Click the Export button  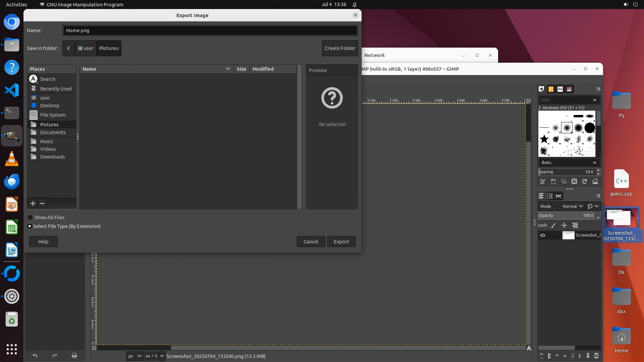click(x=341, y=242)
